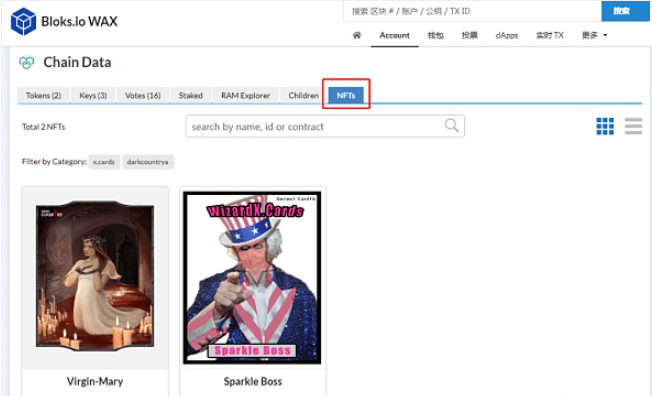Focus the top block/account search field
Image resolution: width=652 pixels, height=396 pixels.
point(472,11)
